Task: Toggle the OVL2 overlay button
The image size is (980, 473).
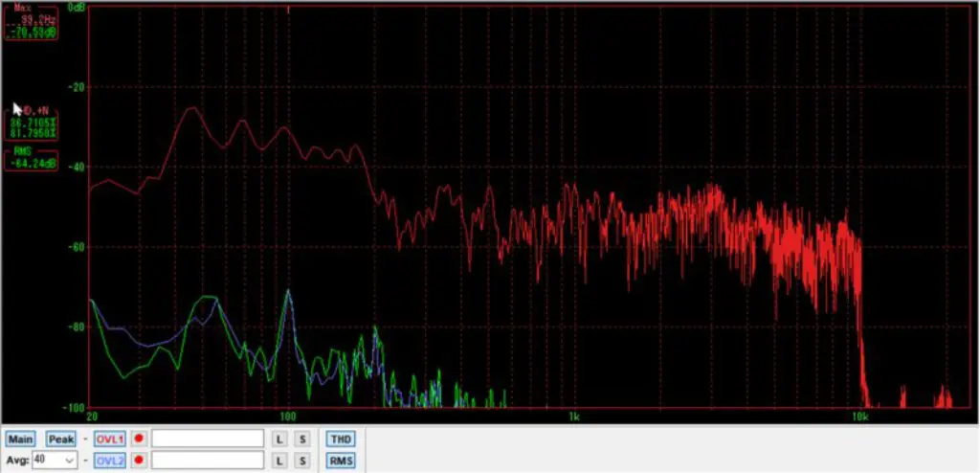Action: (x=110, y=462)
